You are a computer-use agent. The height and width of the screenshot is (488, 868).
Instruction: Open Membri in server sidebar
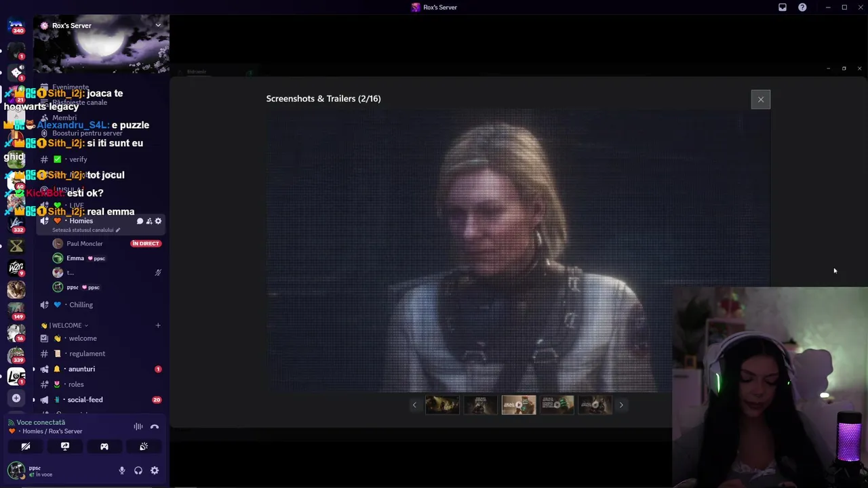point(64,118)
